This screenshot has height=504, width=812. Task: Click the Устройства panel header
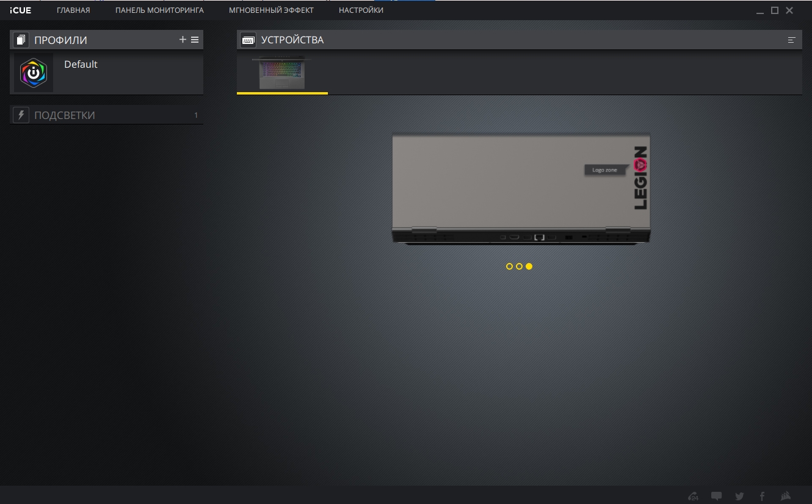click(520, 40)
